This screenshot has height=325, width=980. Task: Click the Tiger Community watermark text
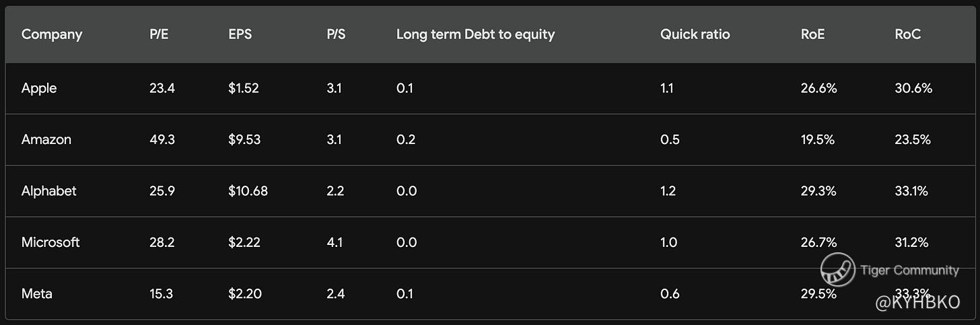909,270
